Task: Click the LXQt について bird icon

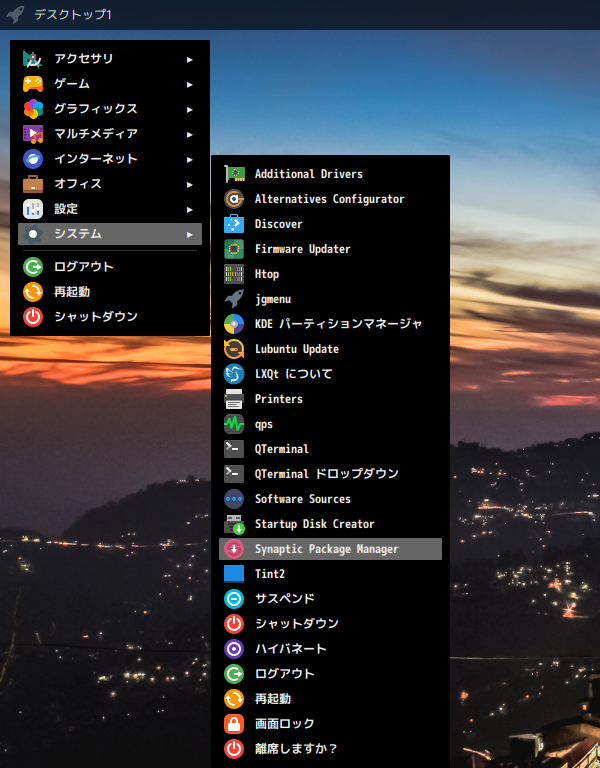Action: (234, 374)
